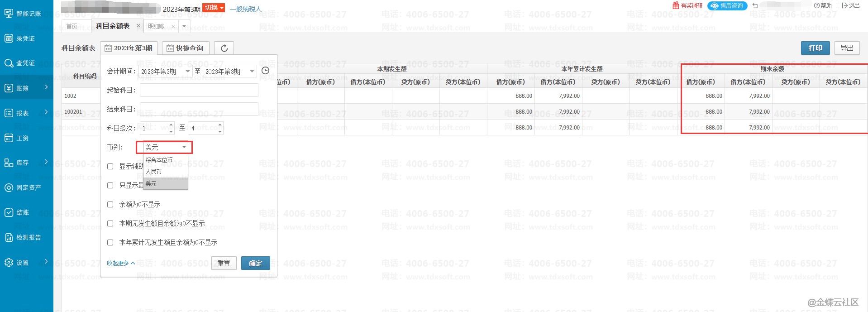Collapse options via 收起更多 link
The image size is (868, 312).
coord(120,263)
